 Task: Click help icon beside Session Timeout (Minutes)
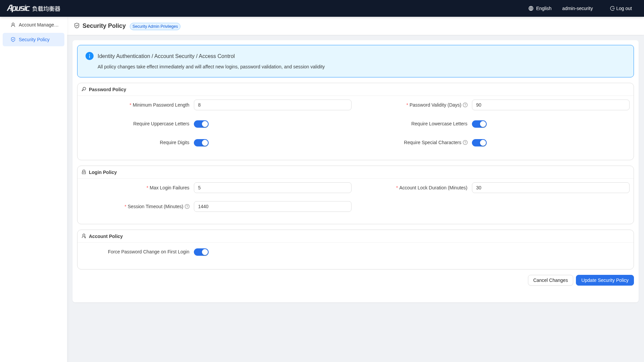click(187, 206)
